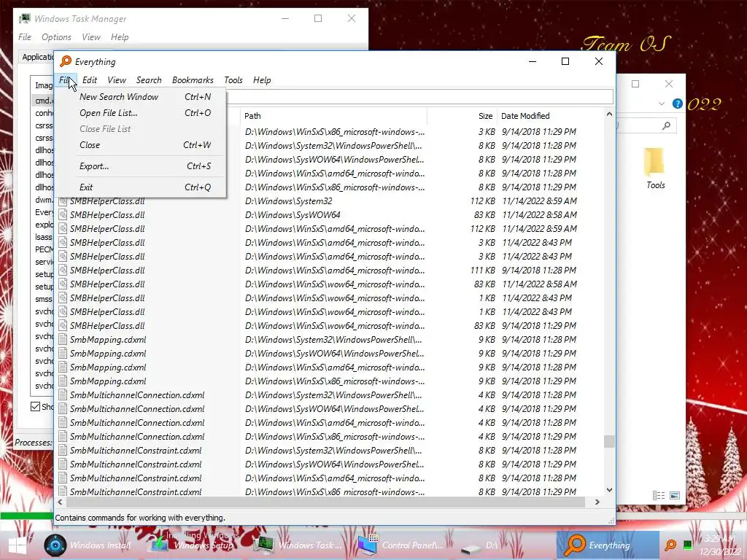Open Control Panel taskbar item
Screen dimensions: 747x560
tap(401, 545)
